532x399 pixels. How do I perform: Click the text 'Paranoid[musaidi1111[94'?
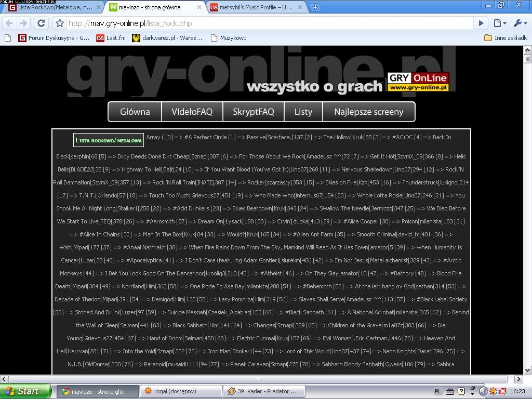click(x=177, y=364)
